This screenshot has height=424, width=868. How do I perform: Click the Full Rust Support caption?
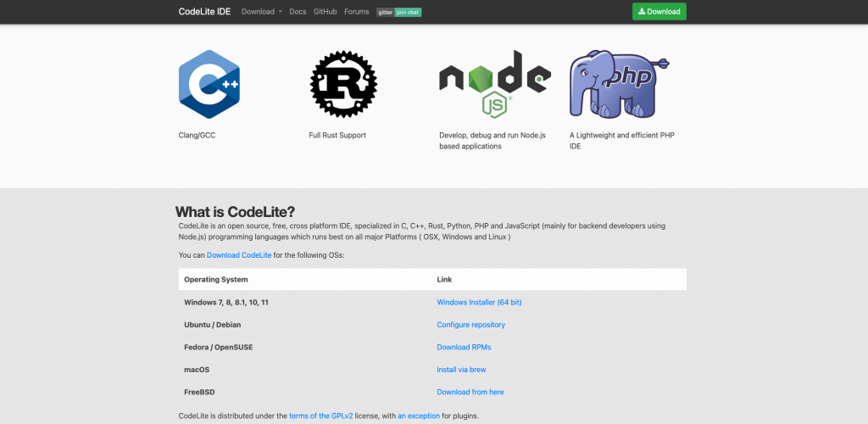point(337,135)
